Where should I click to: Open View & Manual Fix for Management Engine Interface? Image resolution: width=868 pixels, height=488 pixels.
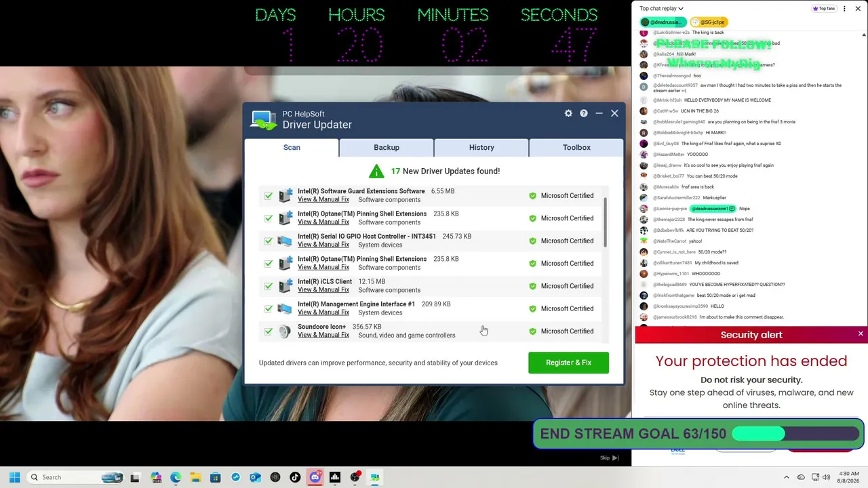(x=323, y=312)
